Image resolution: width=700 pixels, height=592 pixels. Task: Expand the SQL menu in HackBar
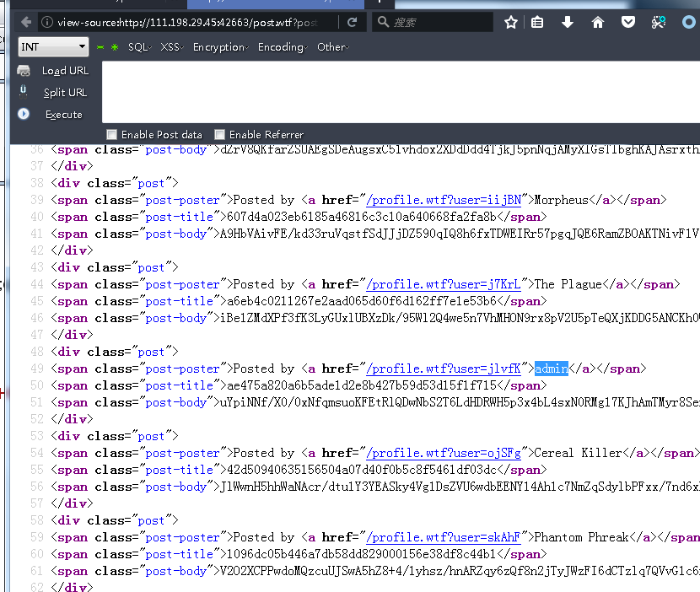click(138, 47)
